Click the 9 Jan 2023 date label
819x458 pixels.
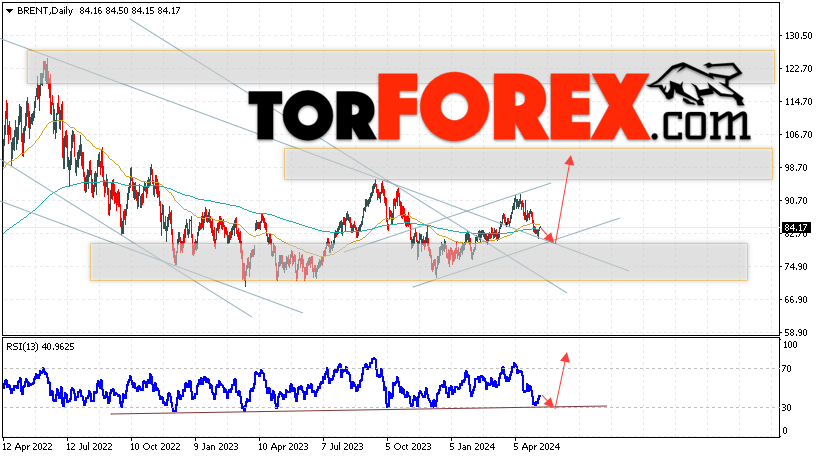coord(216,447)
